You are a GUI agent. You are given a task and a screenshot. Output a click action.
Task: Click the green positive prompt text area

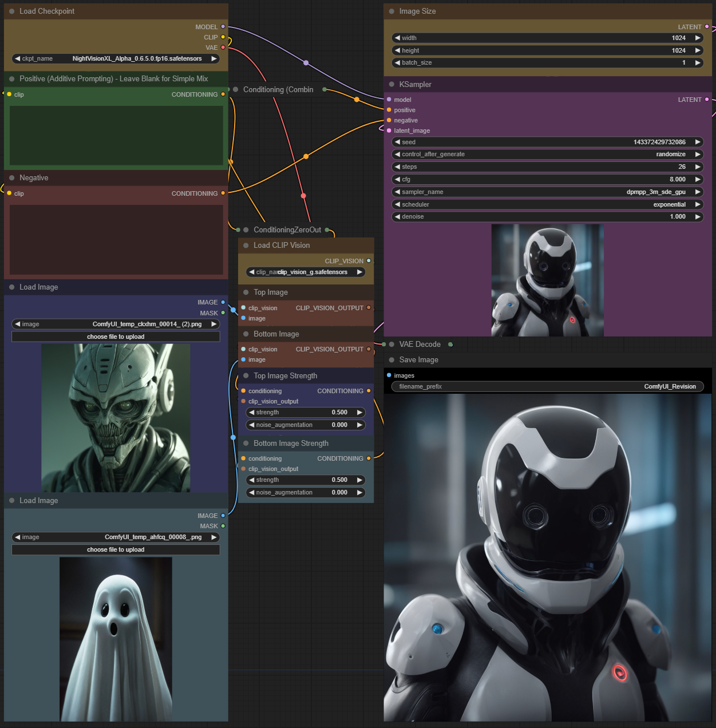116,136
